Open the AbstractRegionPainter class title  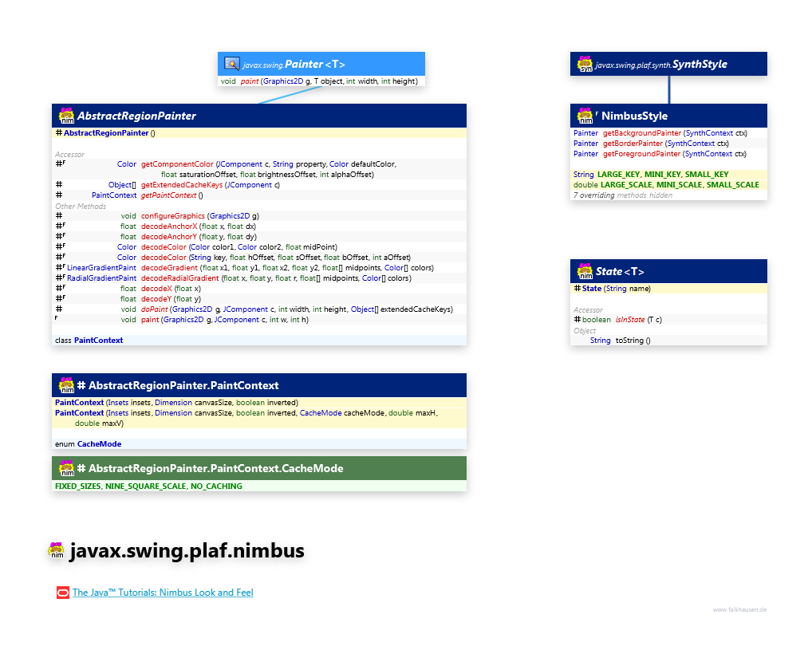pyautogui.click(x=136, y=116)
